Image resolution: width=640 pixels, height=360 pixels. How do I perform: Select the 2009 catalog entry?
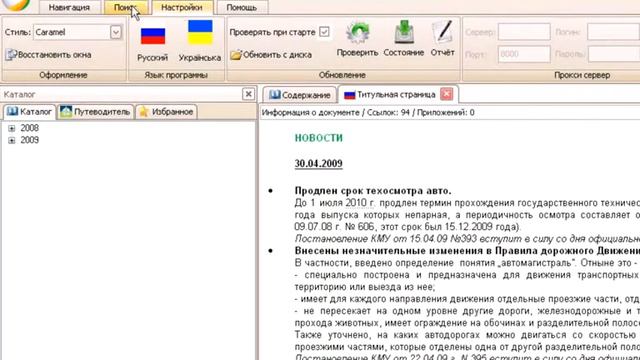30,140
